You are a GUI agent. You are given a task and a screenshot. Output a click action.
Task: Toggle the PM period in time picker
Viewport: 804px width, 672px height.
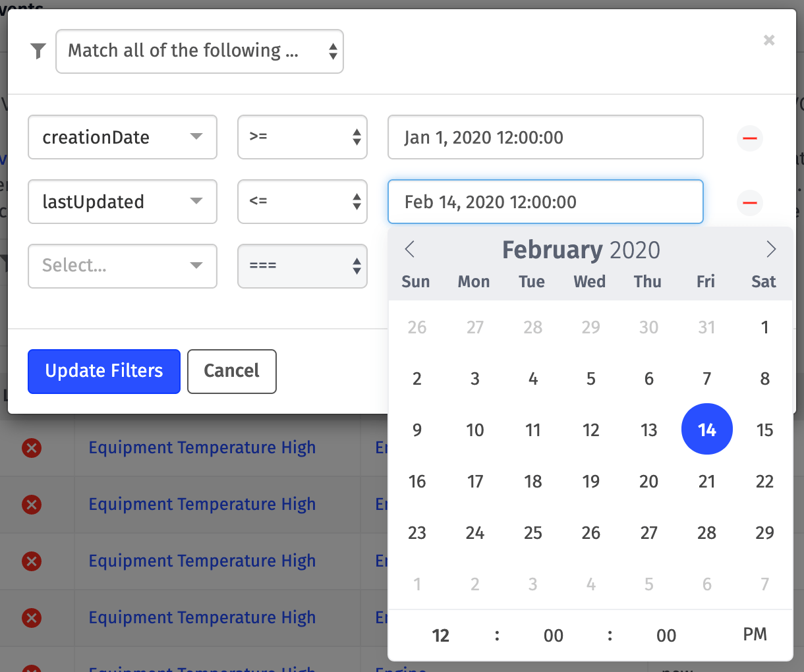pyautogui.click(x=755, y=634)
